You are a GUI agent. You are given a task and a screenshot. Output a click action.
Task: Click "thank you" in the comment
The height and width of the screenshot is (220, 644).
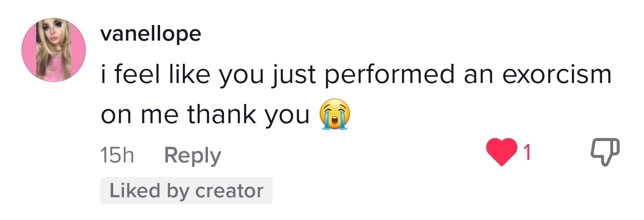248,115
